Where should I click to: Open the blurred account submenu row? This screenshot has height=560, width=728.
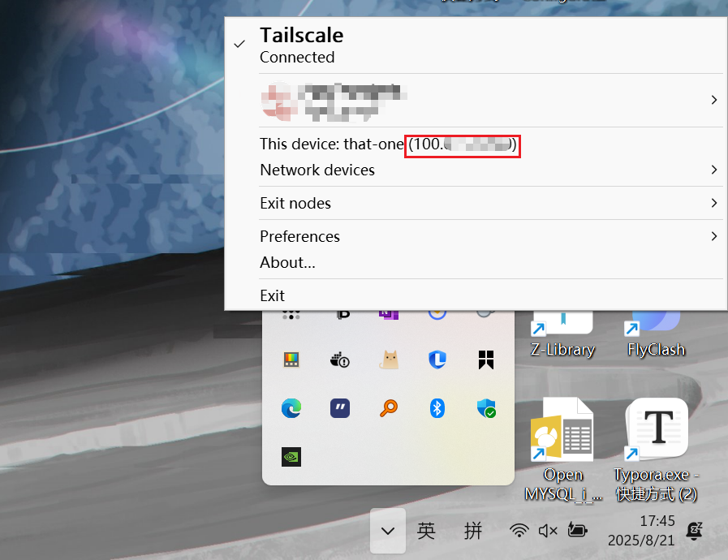476,101
